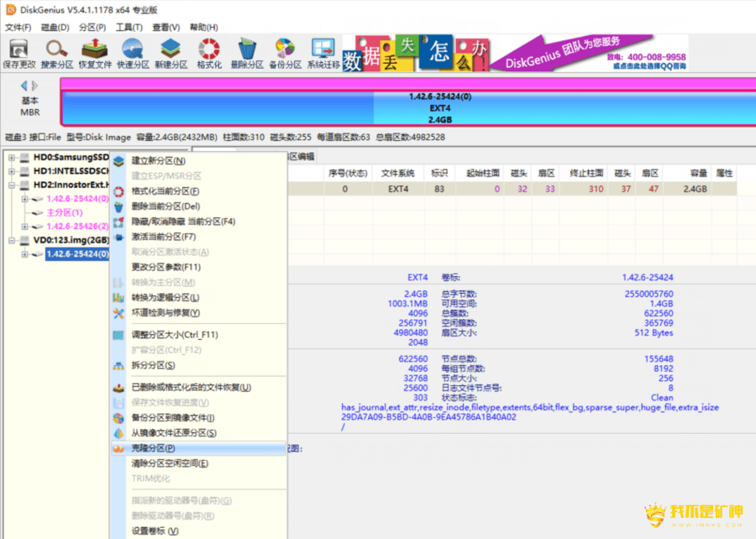The width and height of the screenshot is (756, 539).
Task: Click 删除分区 delete partition icon
Action: pyautogui.click(x=247, y=54)
